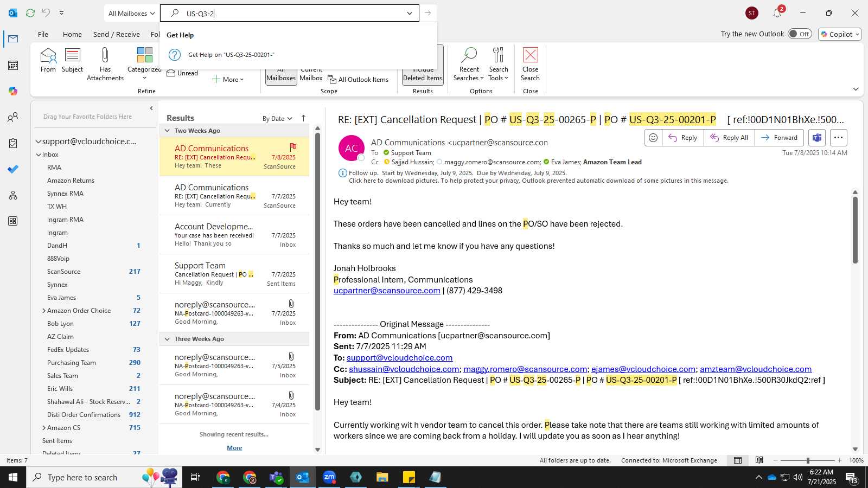Click the notifications bell icon

tap(777, 13)
